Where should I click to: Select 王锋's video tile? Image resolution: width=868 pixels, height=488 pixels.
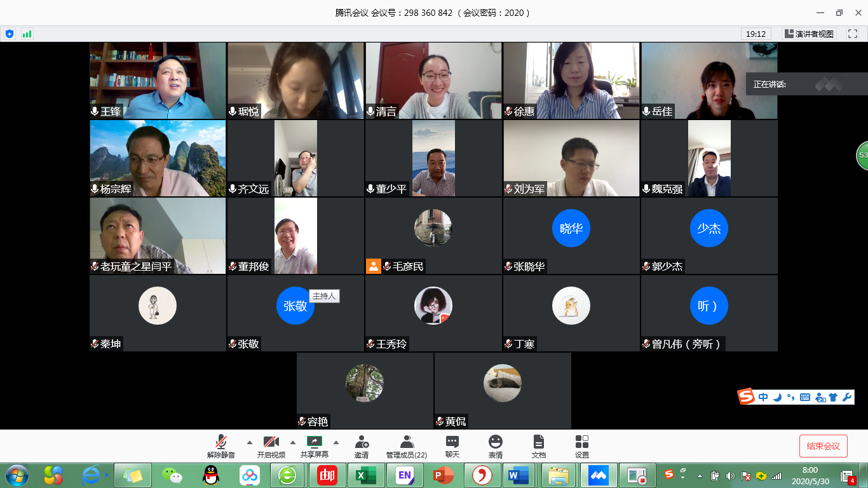[x=158, y=81]
